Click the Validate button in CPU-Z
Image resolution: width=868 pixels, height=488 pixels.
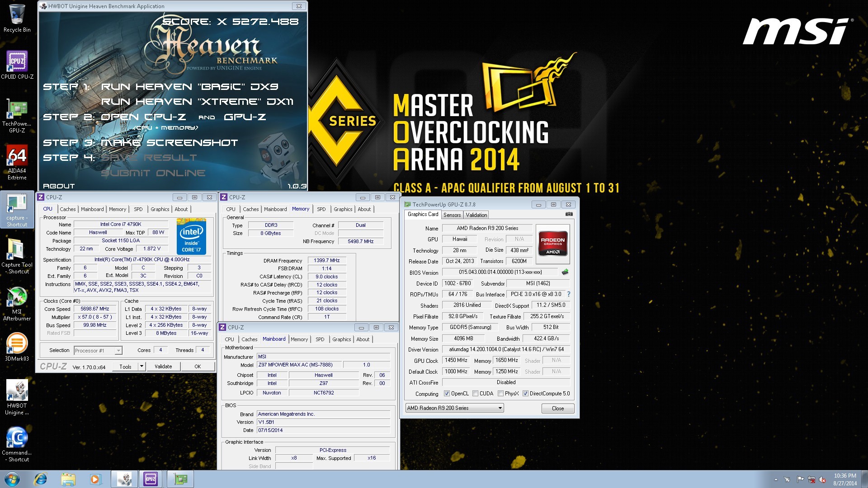click(163, 366)
